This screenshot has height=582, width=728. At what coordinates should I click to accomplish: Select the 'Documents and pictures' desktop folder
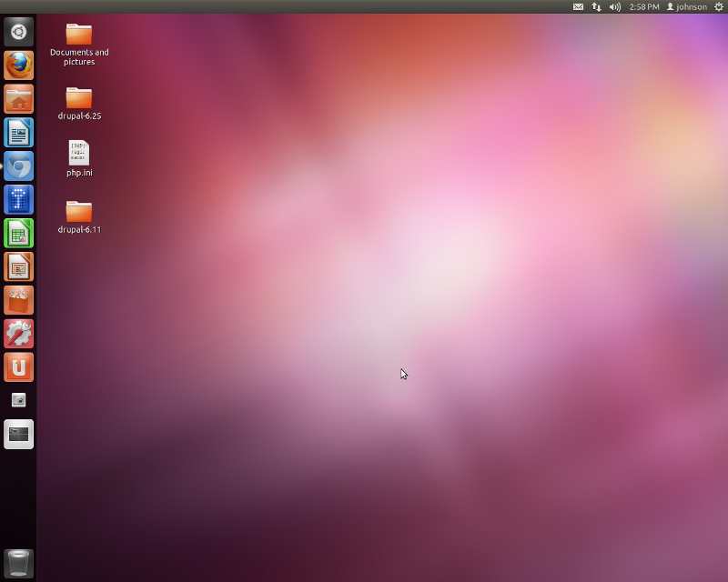(x=79, y=35)
